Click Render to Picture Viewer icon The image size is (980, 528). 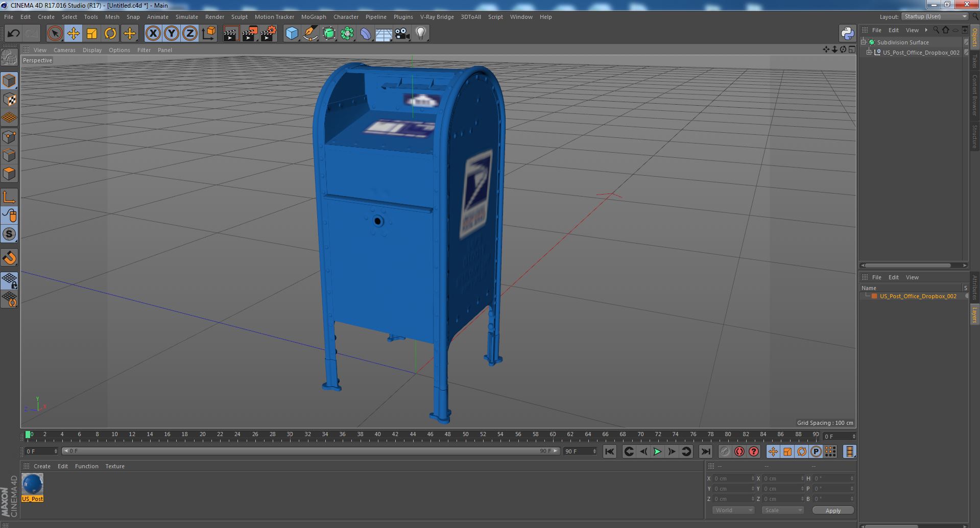(x=250, y=34)
